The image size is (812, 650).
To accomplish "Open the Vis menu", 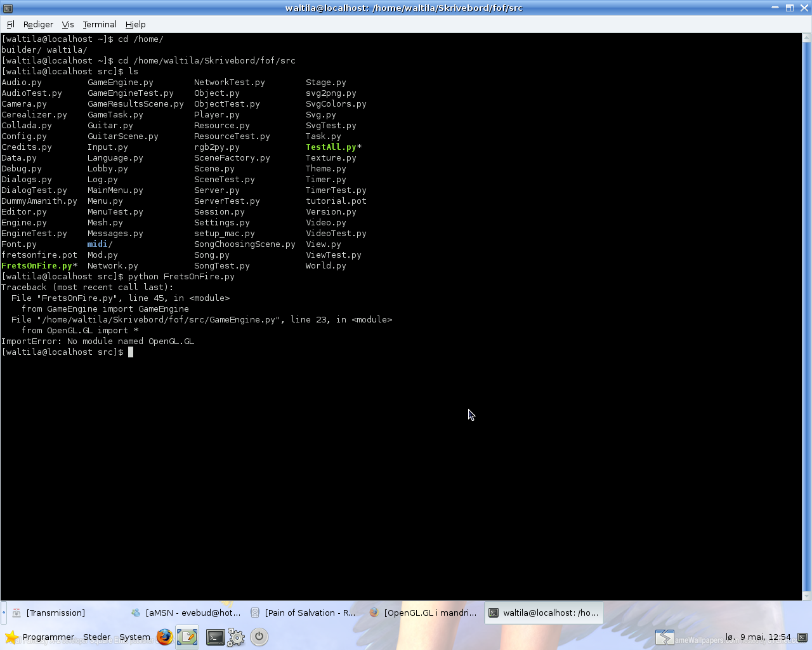I will click(x=68, y=24).
